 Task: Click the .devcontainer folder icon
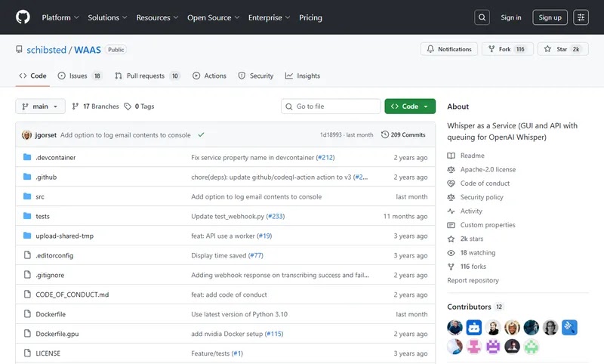pyautogui.click(x=27, y=157)
